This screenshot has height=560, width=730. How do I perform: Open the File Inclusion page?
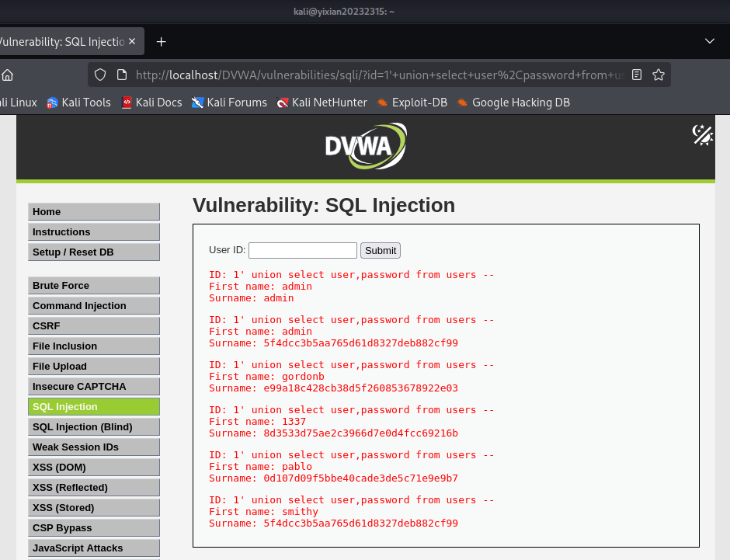[x=93, y=346]
